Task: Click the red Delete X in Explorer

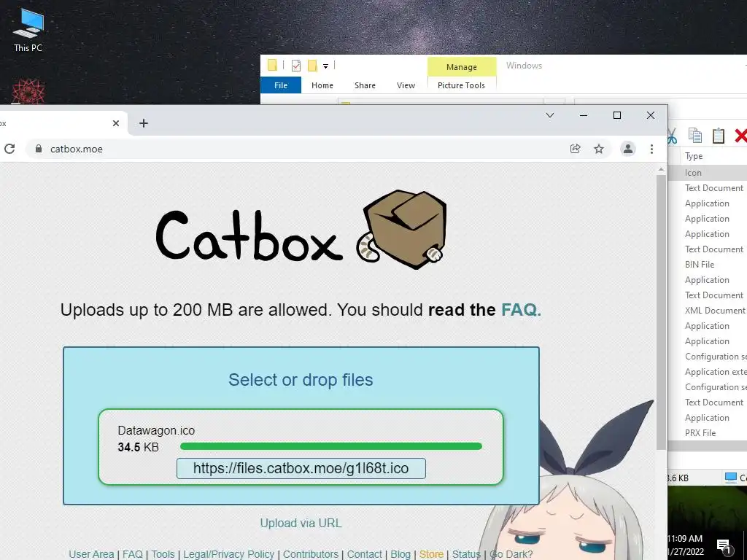Action: point(741,136)
